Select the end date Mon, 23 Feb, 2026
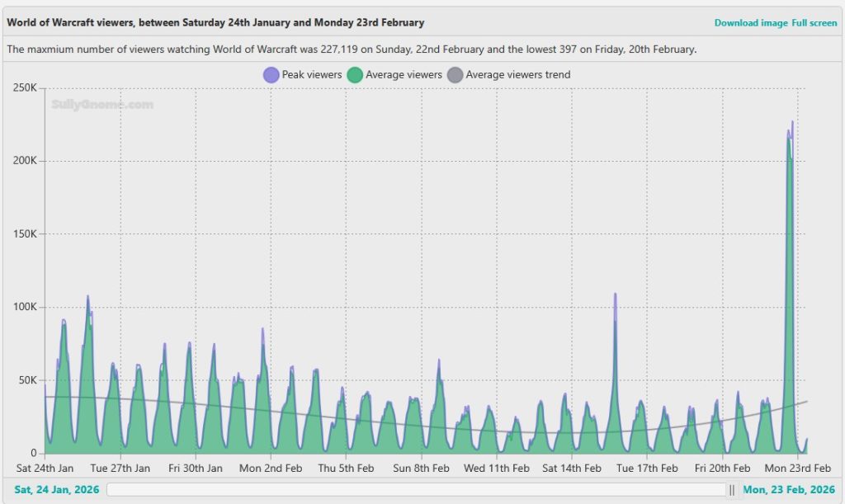Image resolution: width=845 pixels, height=504 pixels. pyautogui.click(x=789, y=490)
